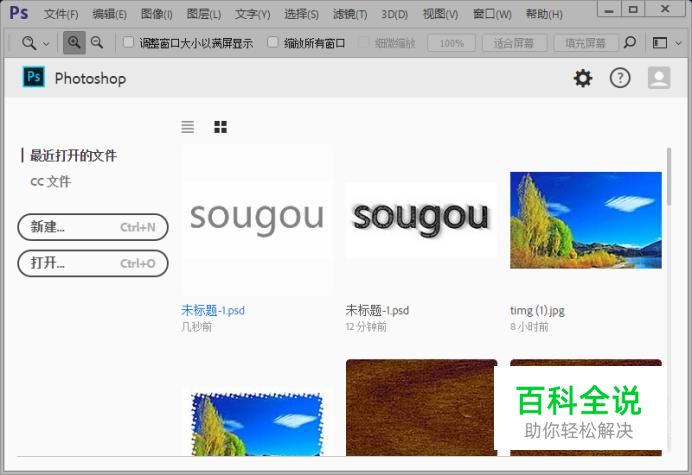The width and height of the screenshot is (692, 475).
Task: Switch to list view
Action: click(x=188, y=127)
